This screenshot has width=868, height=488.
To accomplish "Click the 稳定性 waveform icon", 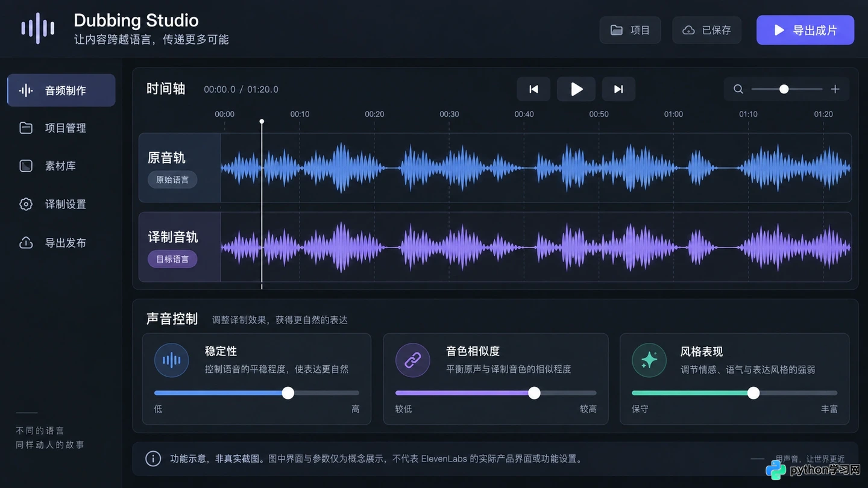I will 172,360.
